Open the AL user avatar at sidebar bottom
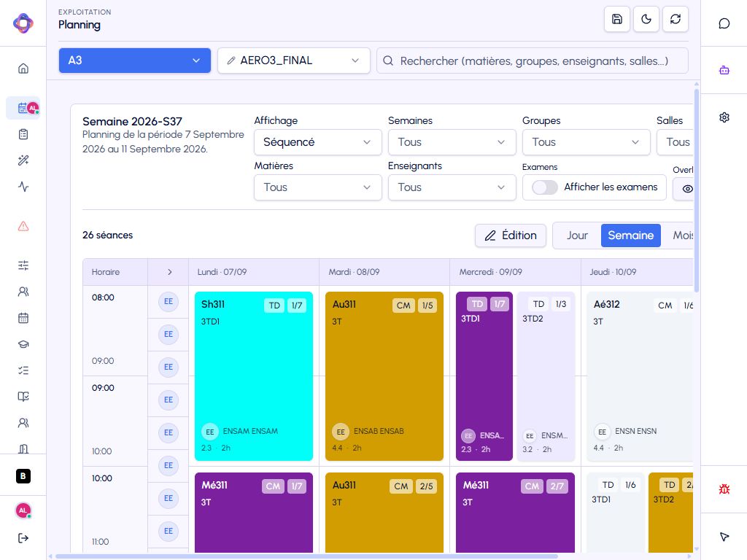This screenshot has height=560, width=747. coord(23,510)
